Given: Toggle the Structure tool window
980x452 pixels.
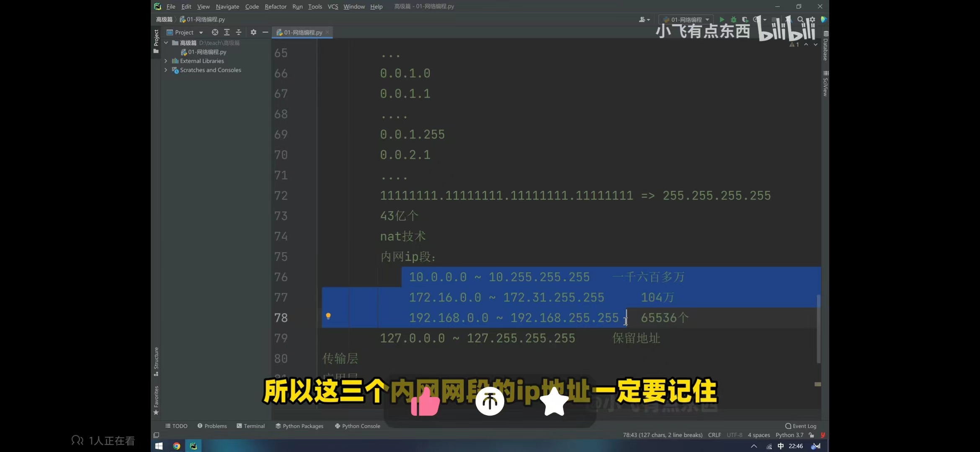Looking at the screenshot, I should pyautogui.click(x=156, y=361).
